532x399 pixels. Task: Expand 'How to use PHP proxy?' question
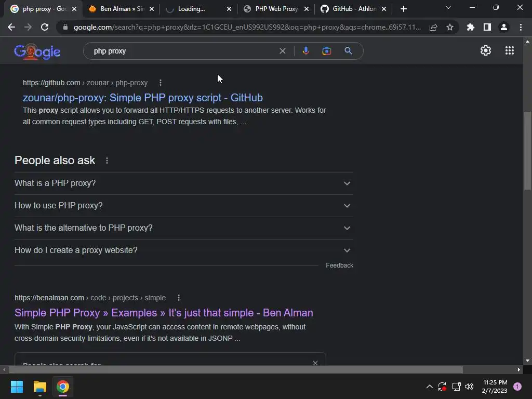click(x=183, y=206)
